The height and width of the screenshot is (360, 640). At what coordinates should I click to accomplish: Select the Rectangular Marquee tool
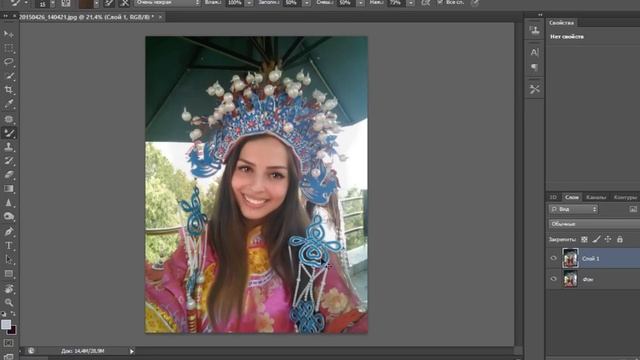pyautogui.click(x=9, y=48)
